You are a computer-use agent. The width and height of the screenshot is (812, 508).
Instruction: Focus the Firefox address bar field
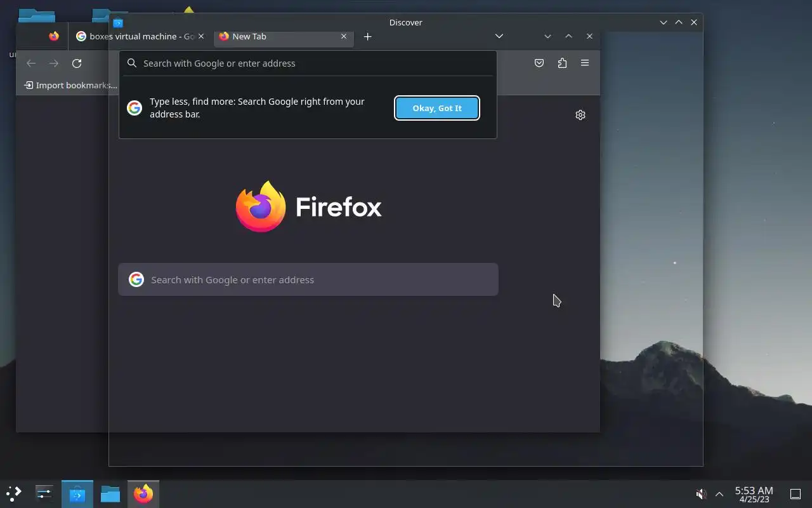(x=308, y=63)
